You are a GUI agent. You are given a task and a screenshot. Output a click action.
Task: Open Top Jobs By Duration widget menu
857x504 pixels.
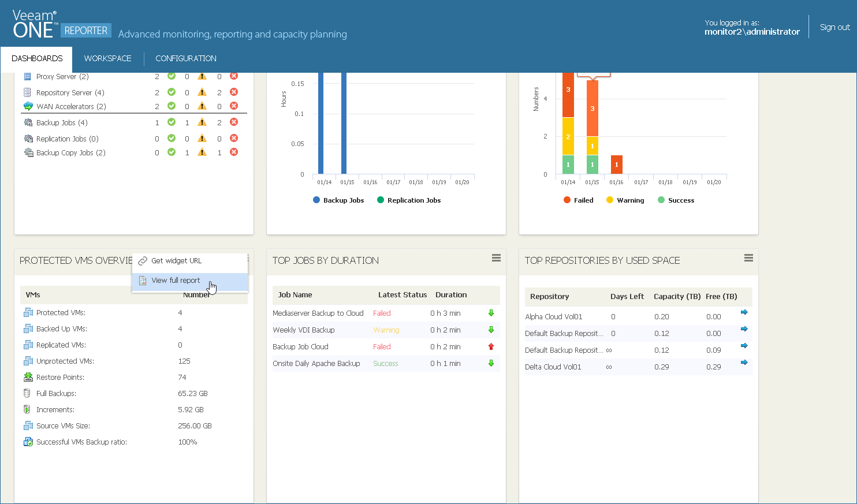pos(496,258)
